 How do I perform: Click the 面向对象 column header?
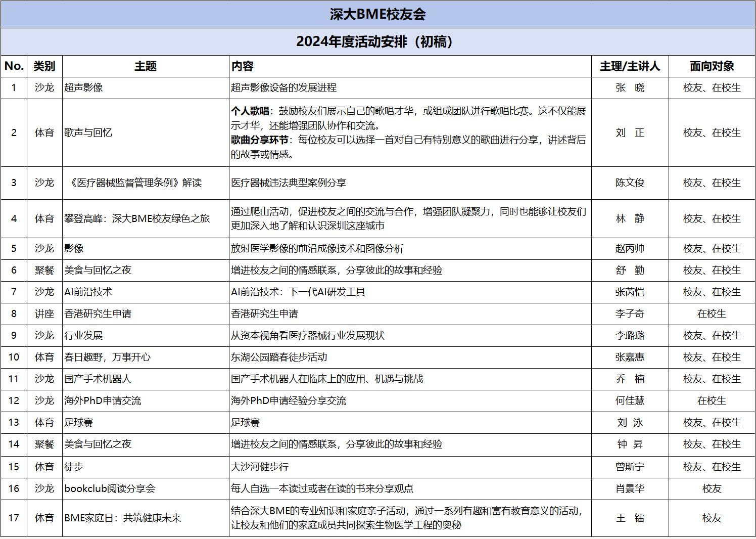click(712, 66)
